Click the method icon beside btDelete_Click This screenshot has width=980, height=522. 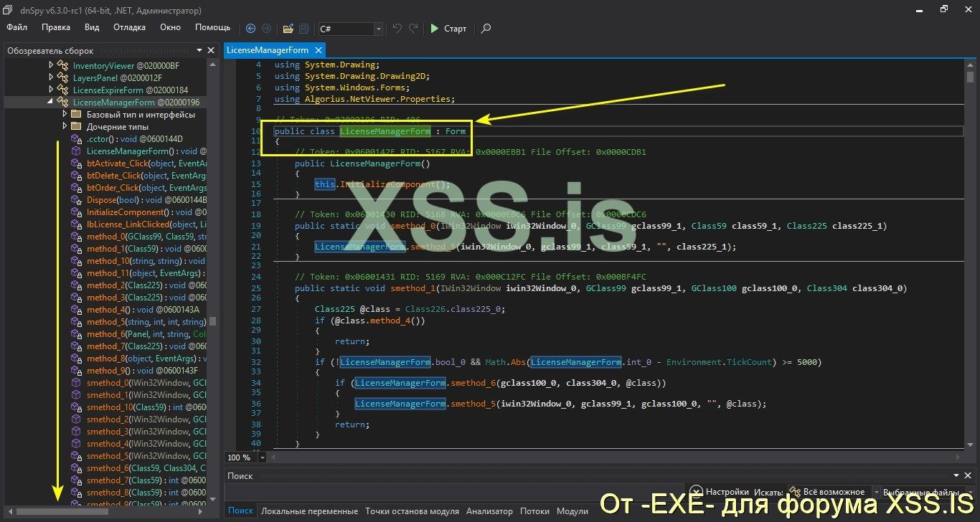(x=77, y=176)
